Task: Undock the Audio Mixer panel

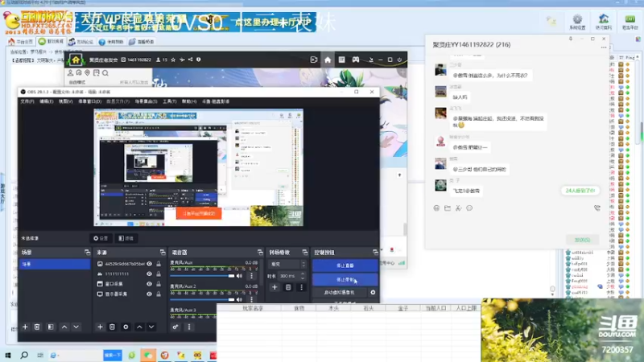Action: 260,252
